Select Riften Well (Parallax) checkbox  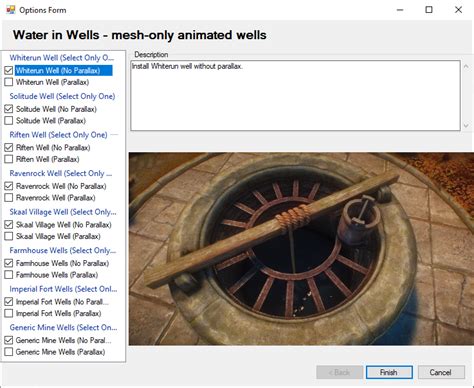click(x=9, y=159)
